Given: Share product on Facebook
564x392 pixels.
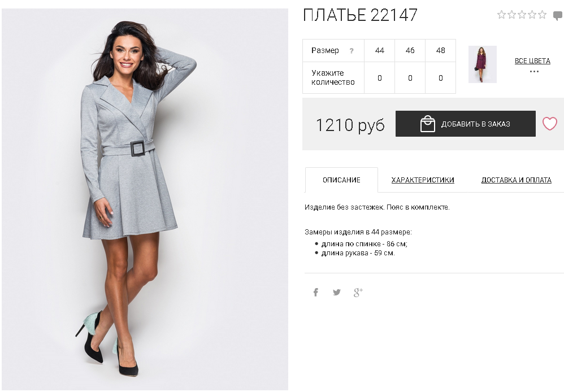Looking at the screenshot, I should click(x=315, y=292).
